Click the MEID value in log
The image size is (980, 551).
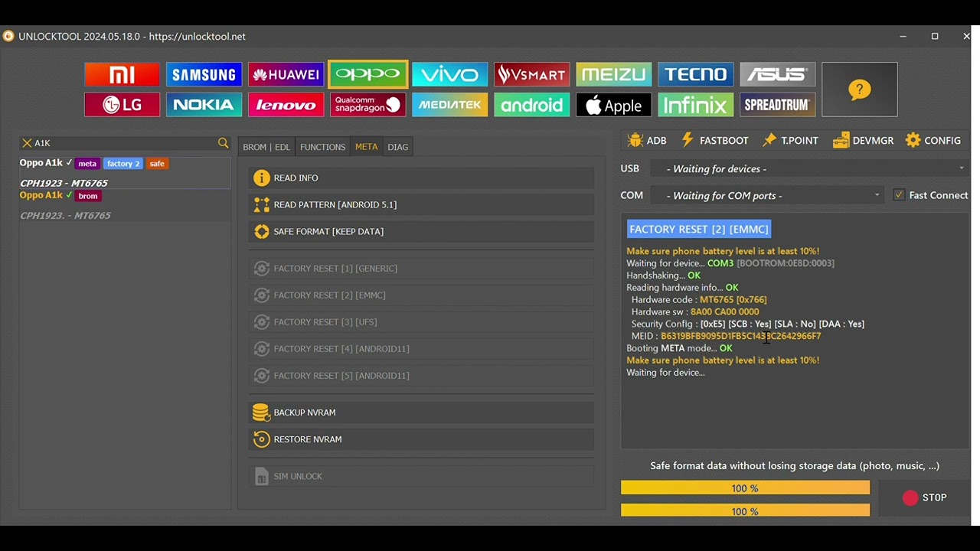[740, 336]
